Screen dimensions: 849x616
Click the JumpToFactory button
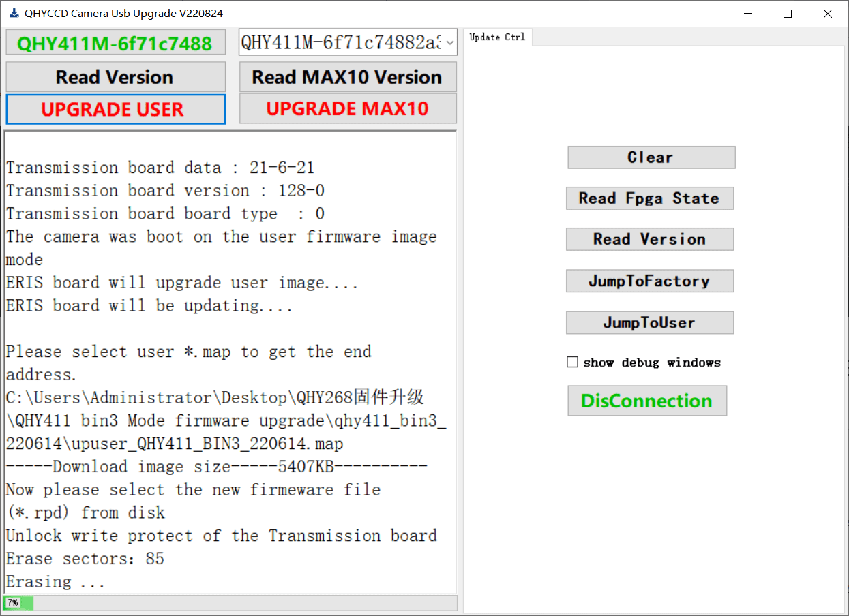click(650, 281)
